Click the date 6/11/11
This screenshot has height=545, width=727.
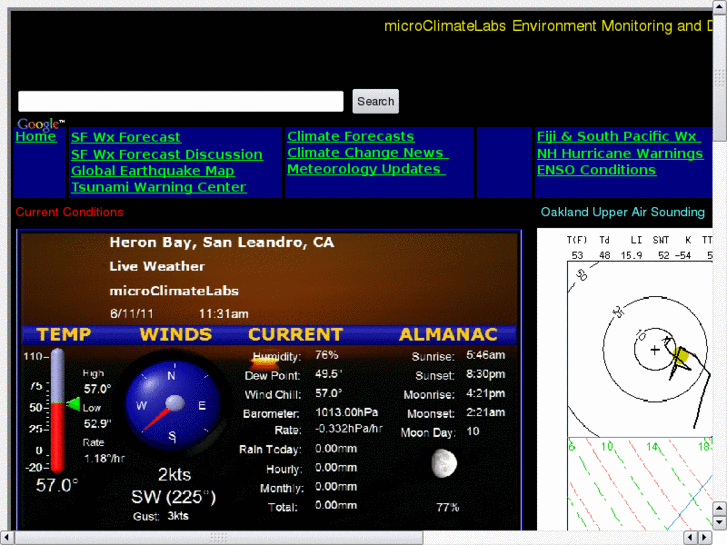click(132, 314)
